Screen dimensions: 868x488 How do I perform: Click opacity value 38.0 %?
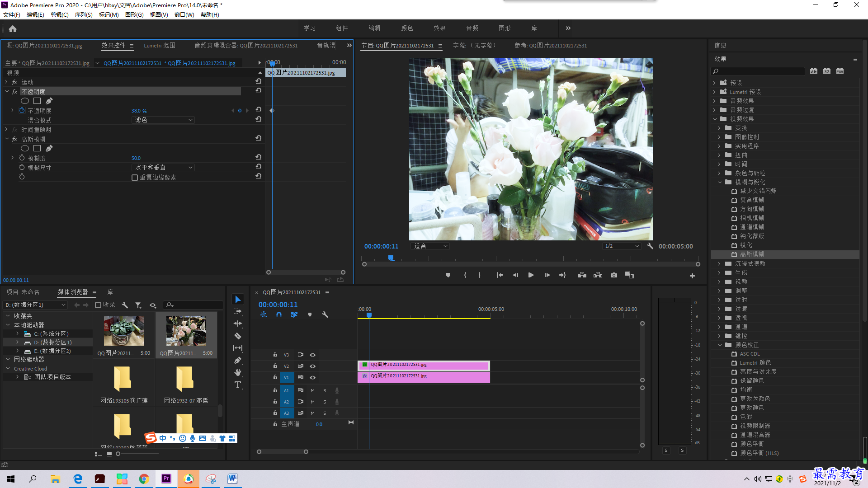pyautogui.click(x=139, y=111)
